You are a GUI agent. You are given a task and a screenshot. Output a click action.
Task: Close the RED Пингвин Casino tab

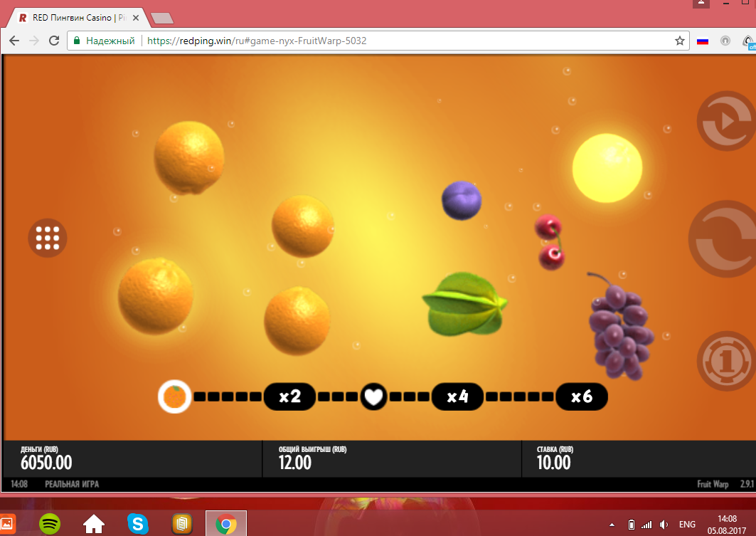135,18
